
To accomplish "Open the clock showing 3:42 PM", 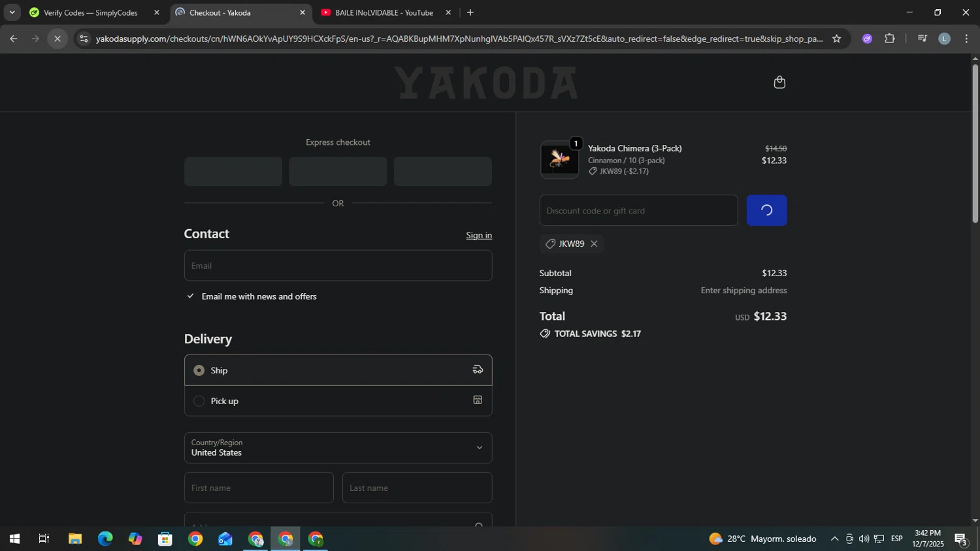I will coord(928,539).
